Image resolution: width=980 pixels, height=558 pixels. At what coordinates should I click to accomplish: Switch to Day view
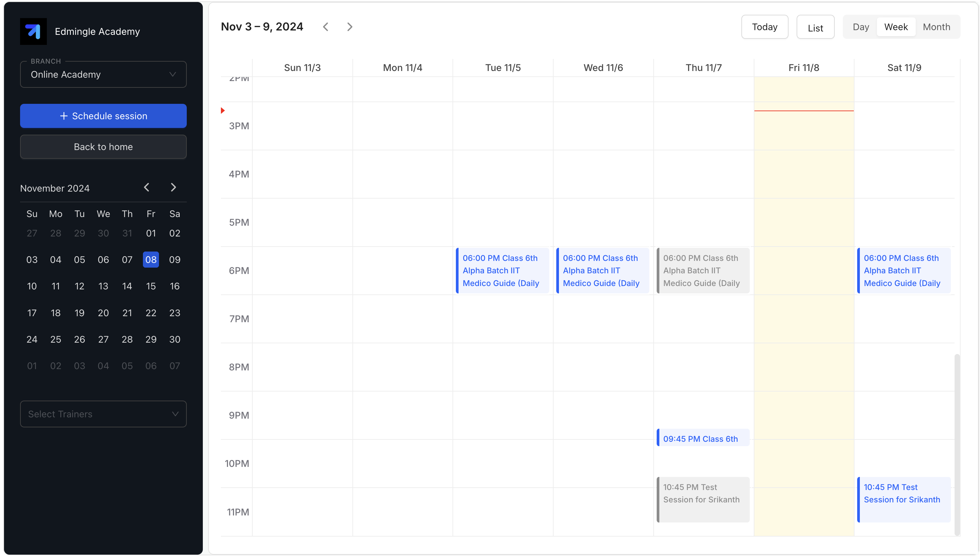point(861,27)
